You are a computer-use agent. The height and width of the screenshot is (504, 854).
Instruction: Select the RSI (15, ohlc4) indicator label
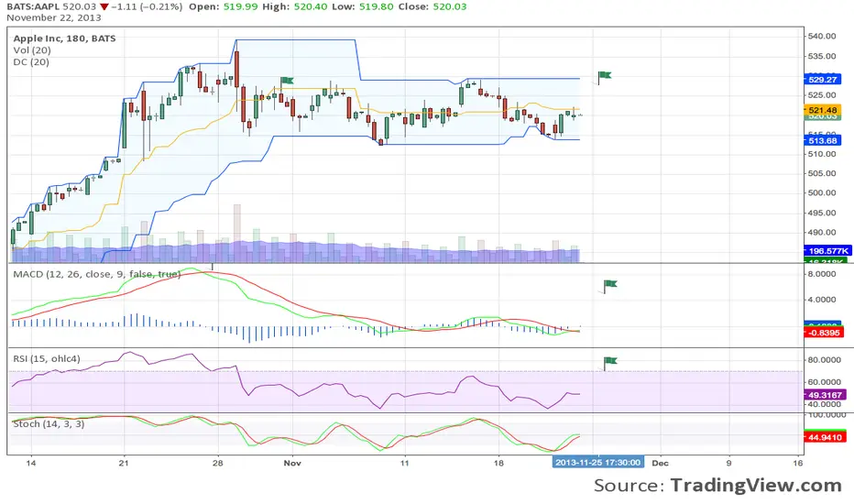click(x=47, y=358)
